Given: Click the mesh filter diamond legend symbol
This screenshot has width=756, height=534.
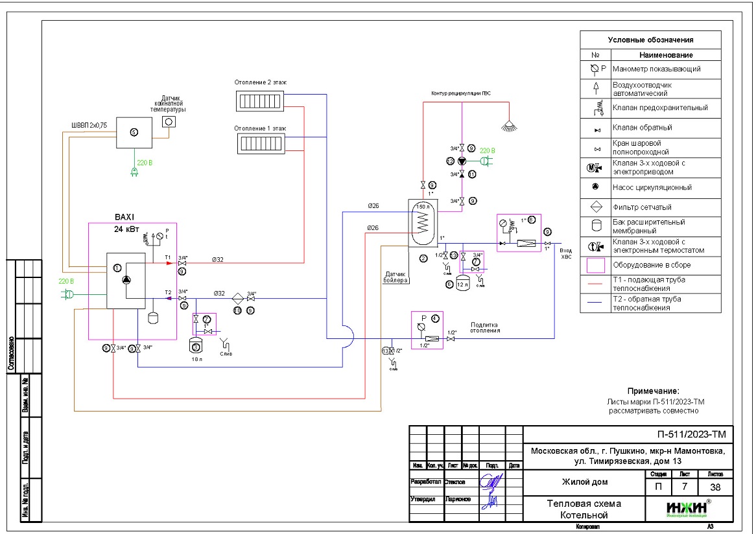Looking at the screenshot, I should click(x=595, y=207).
